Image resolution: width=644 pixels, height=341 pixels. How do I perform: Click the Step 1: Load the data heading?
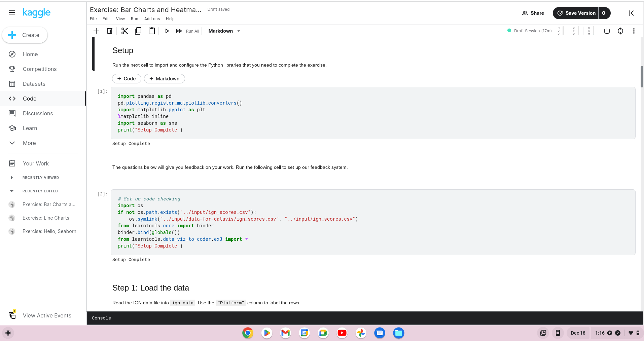coord(151,288)
